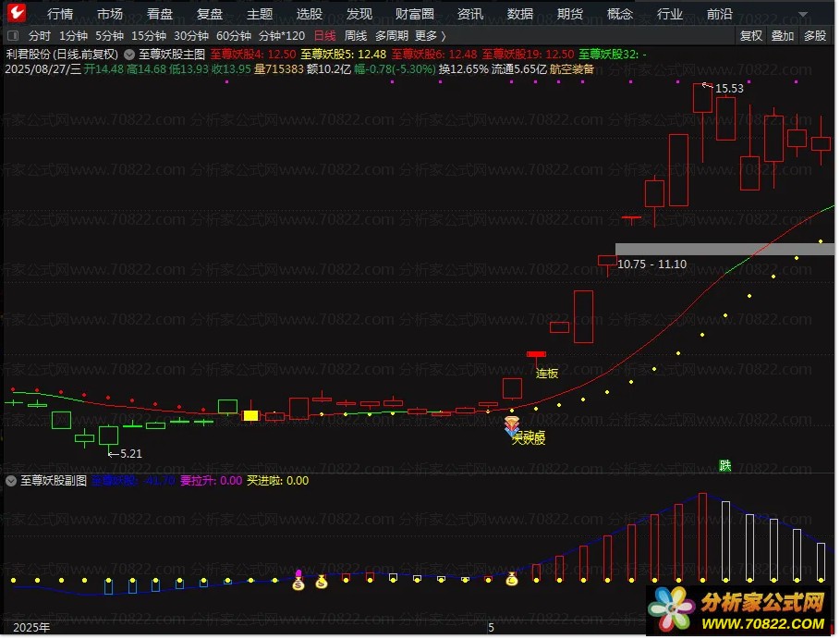Click the 2025年 timeline label
This screenshot has height=639, width=840.
31,628
